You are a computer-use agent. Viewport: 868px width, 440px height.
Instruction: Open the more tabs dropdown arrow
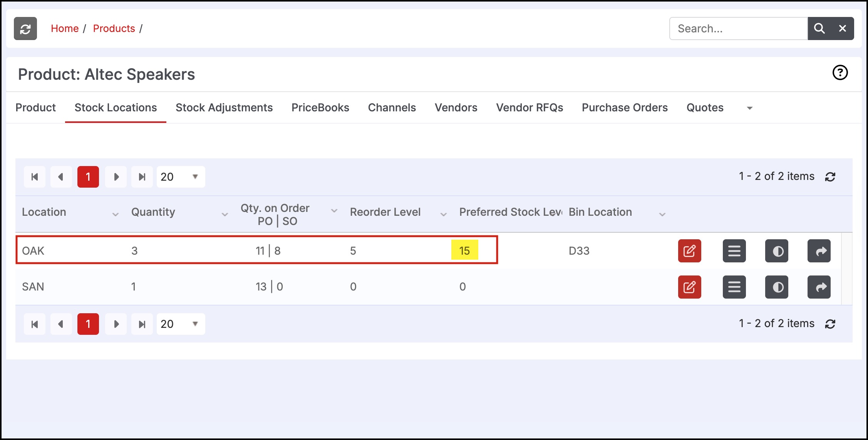[749, 108]
